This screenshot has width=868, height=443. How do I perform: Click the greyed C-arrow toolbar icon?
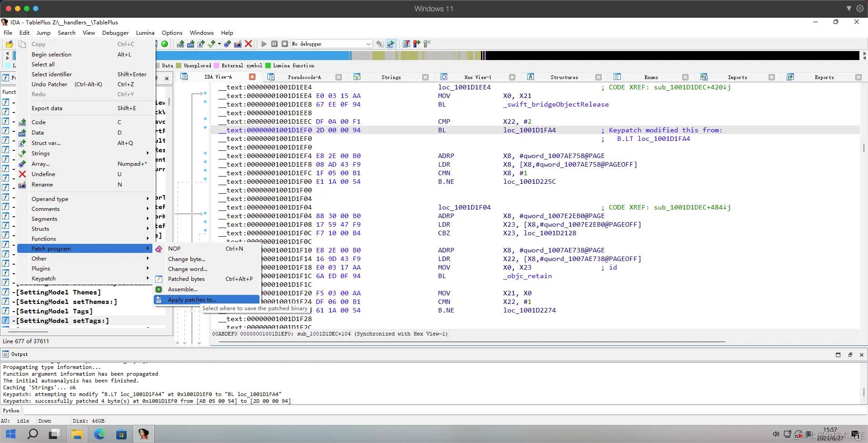point(380,44)
